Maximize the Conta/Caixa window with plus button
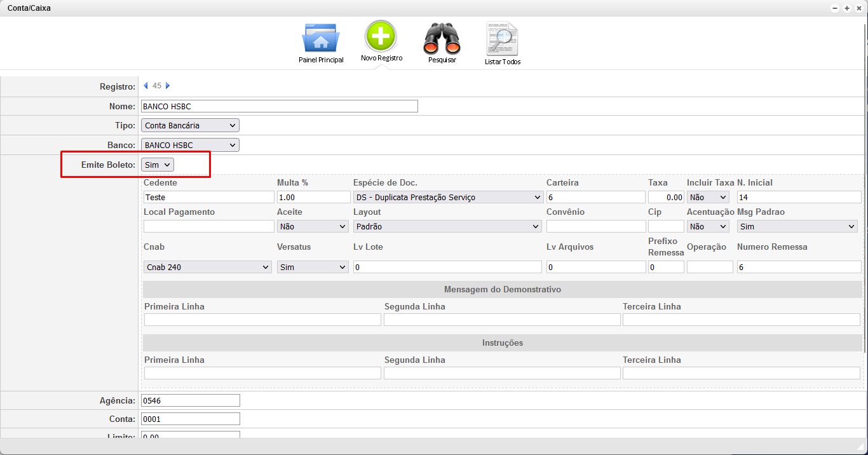 846,8
